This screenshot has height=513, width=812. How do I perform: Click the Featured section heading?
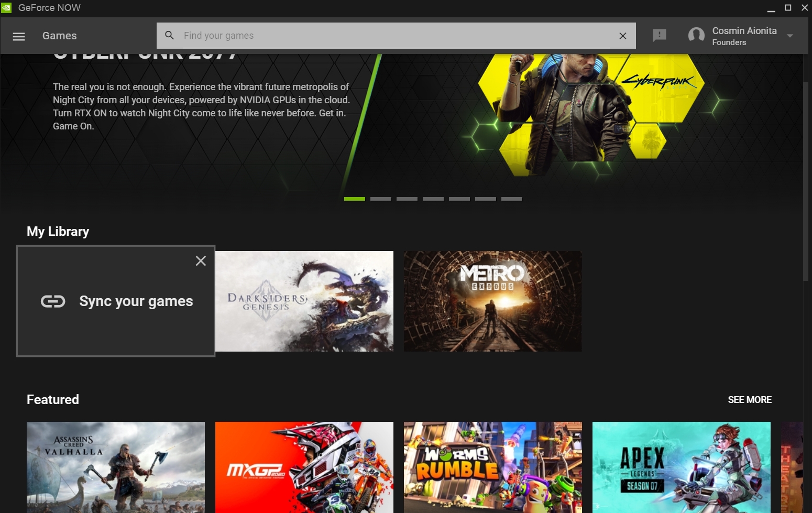point(53,399)
